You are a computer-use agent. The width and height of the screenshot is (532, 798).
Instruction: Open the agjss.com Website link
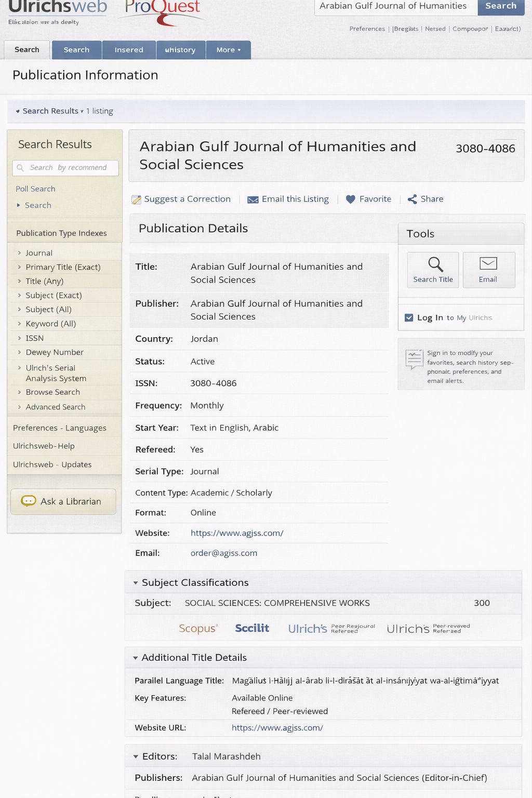click(237, 533)
